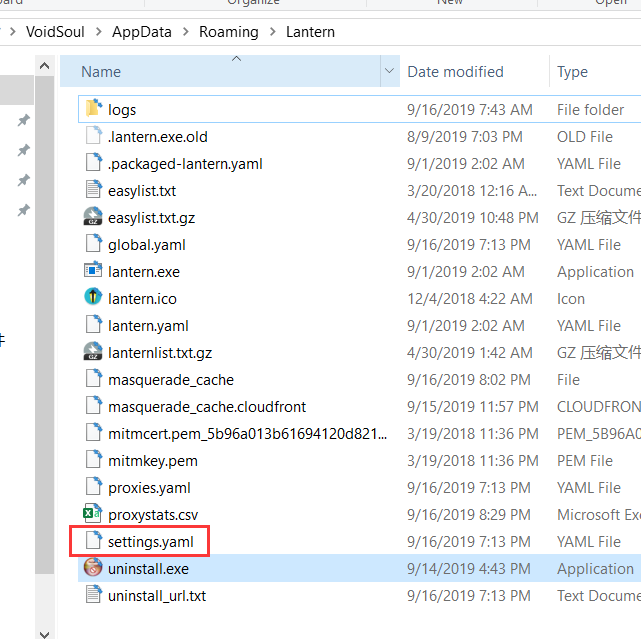This screenshot has height=639, width=641.
Task: Click the .lantern.exe.old file icon
Action: pos(94,136)
